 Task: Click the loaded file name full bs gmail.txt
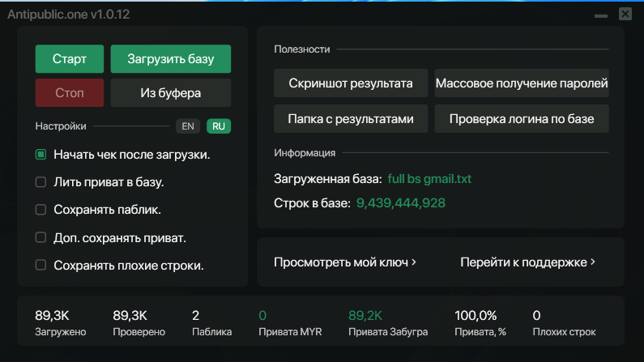coord(429,177)
